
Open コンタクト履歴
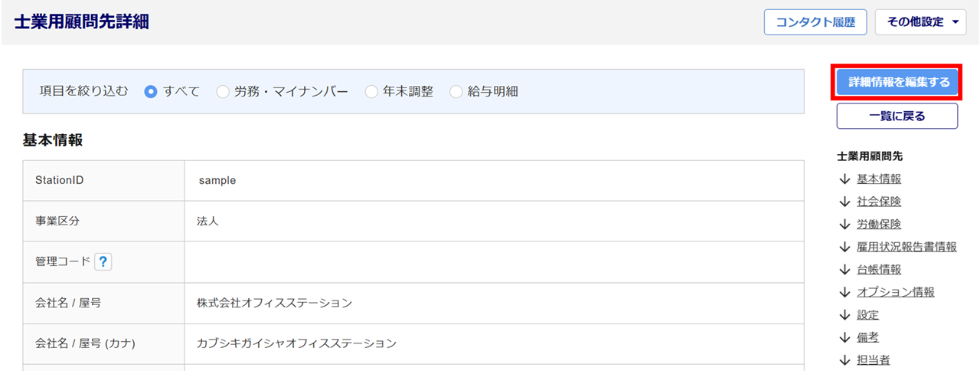(x=815, y=22)
